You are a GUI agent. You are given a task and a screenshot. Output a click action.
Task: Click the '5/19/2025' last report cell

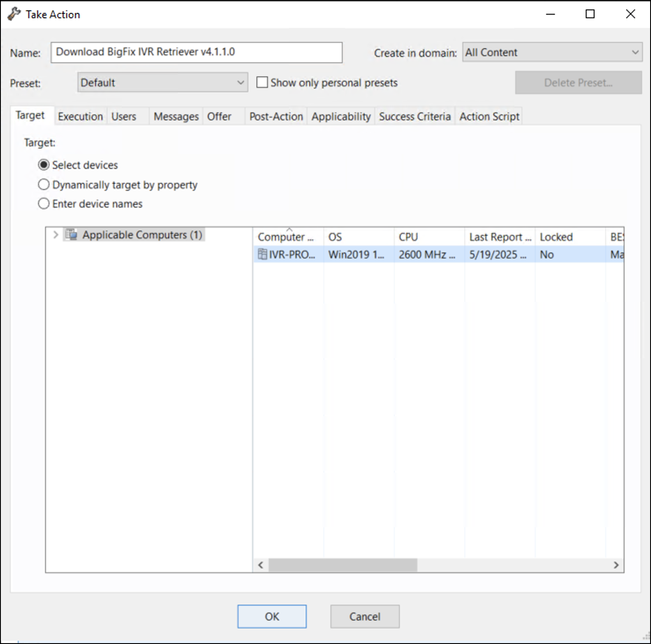499,255
